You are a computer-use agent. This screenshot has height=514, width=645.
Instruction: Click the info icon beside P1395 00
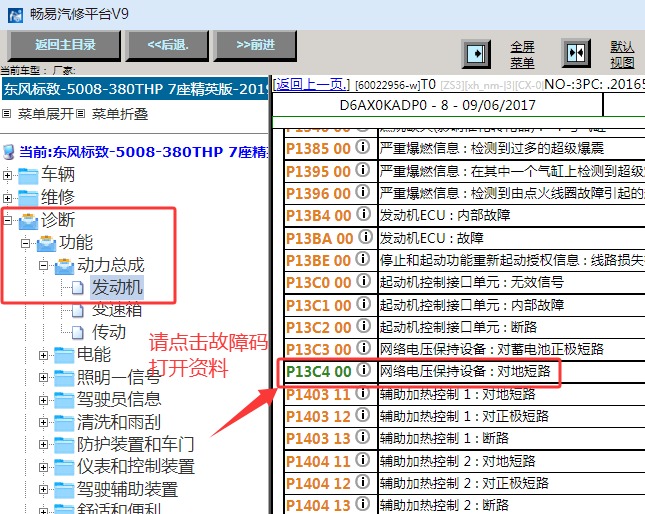pos(362,169)
